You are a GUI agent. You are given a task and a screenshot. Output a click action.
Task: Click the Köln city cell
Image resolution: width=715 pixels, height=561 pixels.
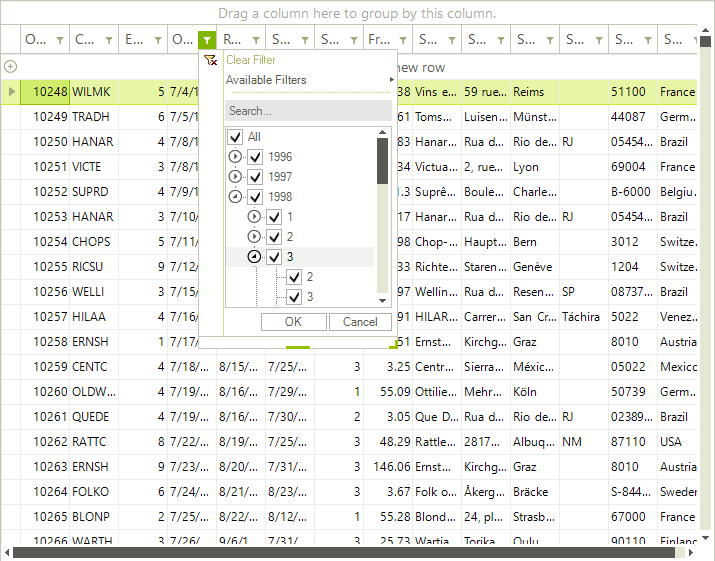[535, 392]
